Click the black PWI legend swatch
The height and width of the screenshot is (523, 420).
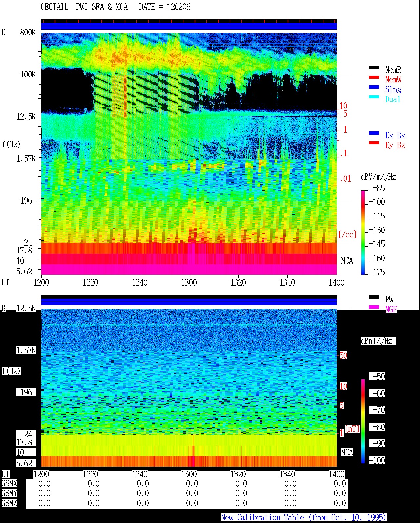point(374,297)
